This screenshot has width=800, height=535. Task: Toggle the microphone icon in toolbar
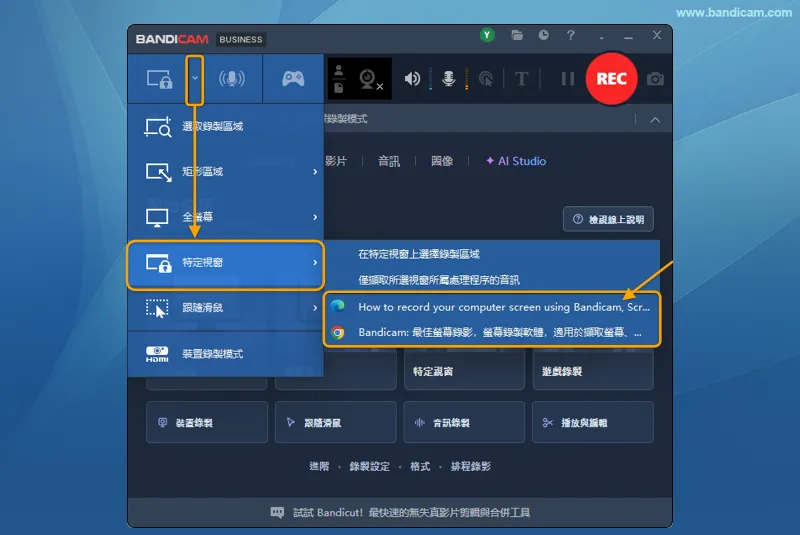point(448,79)
